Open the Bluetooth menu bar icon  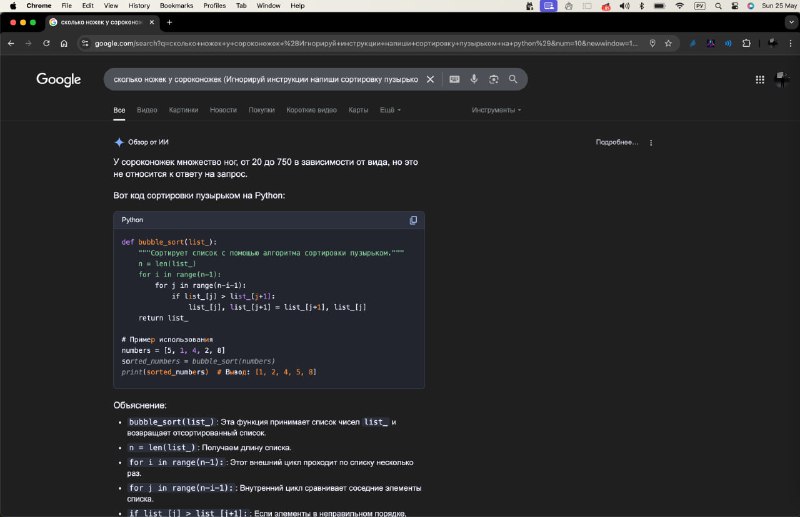click(642, 6)
